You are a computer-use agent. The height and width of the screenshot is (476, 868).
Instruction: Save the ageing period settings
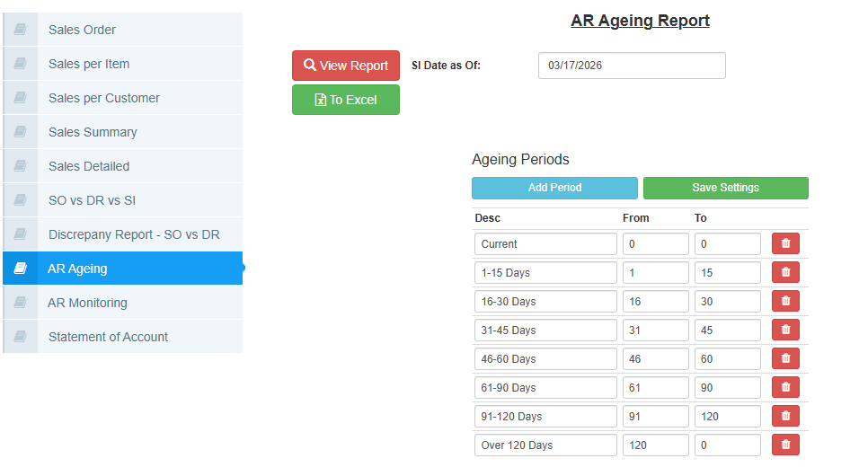(725, 188)
